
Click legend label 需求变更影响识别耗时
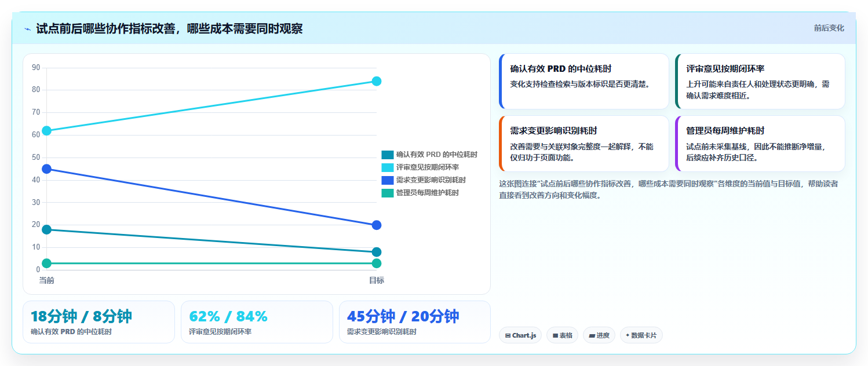pyautogui.click(x=431, y=180)
